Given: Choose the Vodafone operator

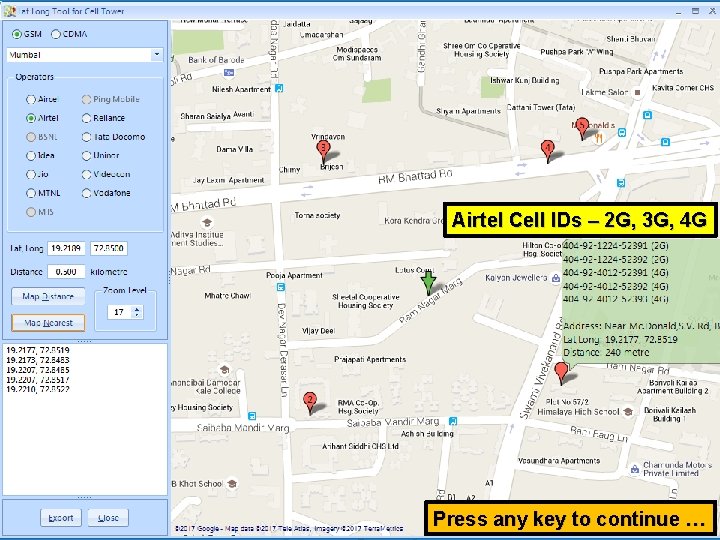Looking at the screenshot, I should pos(86,193).
